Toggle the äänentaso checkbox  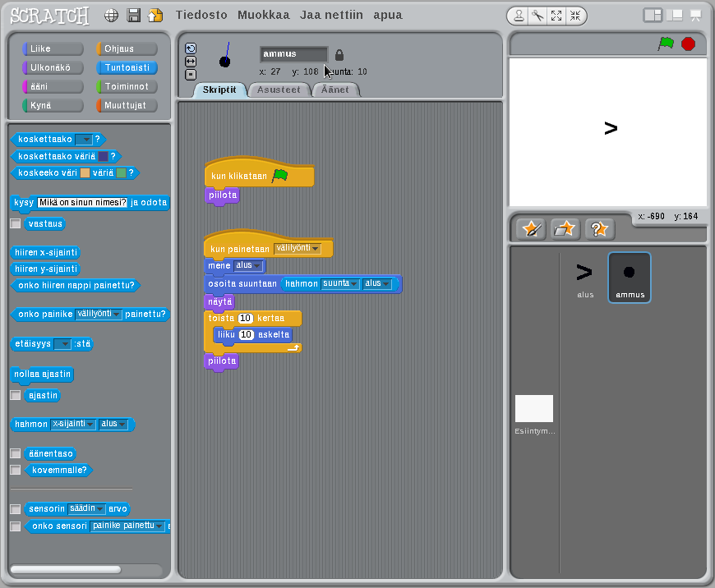click(x=15, y=453)
